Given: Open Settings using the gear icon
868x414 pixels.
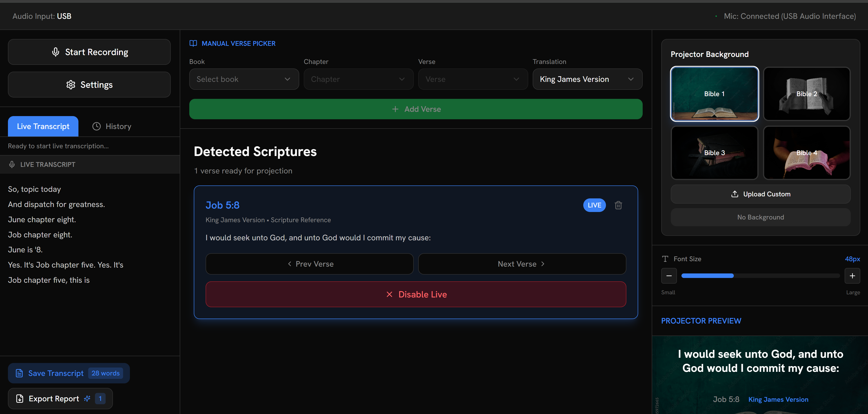Looking at the screenshot, I should (x=71, y=85).
